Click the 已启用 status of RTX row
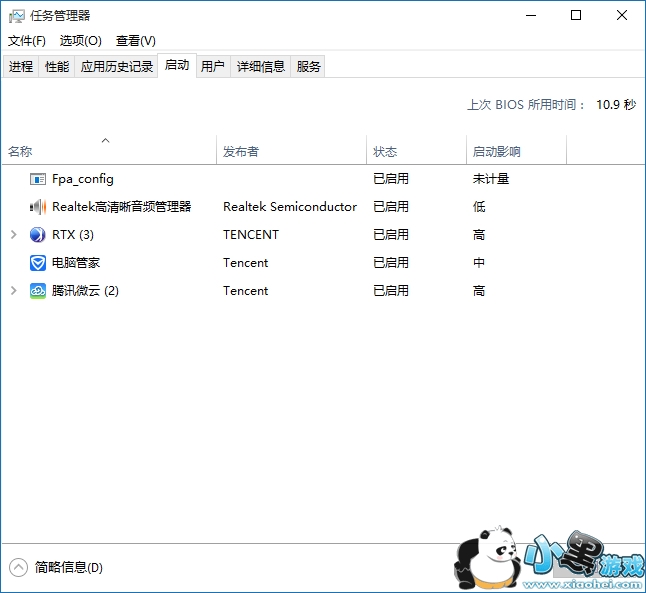Screen dimensions: 646x593 391,234
